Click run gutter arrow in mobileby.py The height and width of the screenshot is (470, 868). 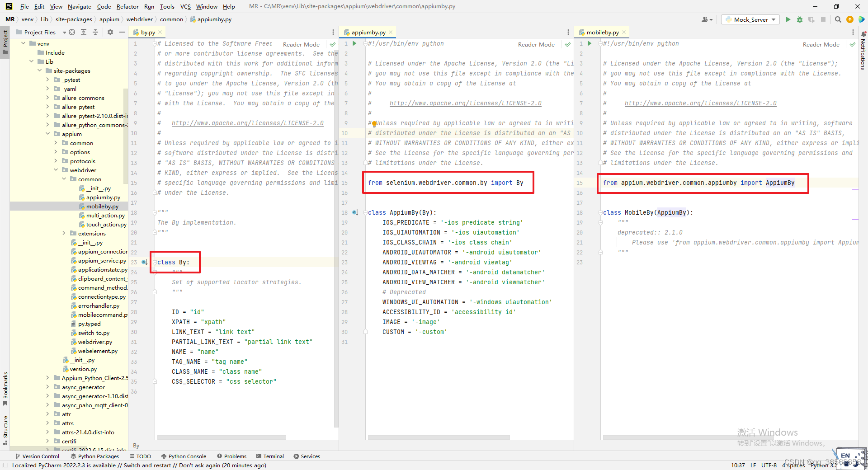(590, 43)
